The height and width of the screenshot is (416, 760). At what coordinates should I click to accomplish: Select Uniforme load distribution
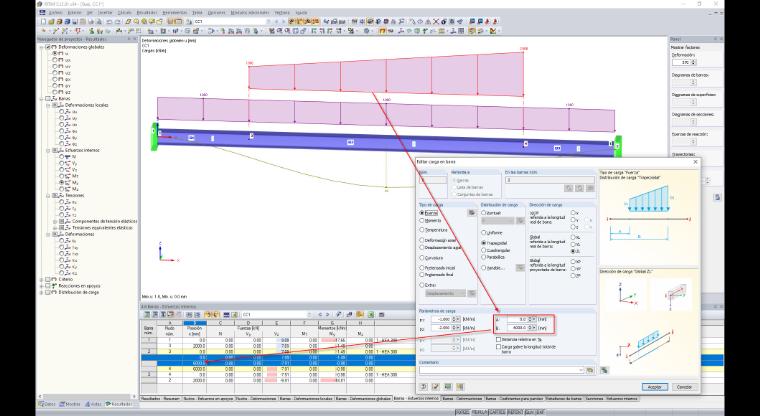pyautogui.click(x=484, y=233)
